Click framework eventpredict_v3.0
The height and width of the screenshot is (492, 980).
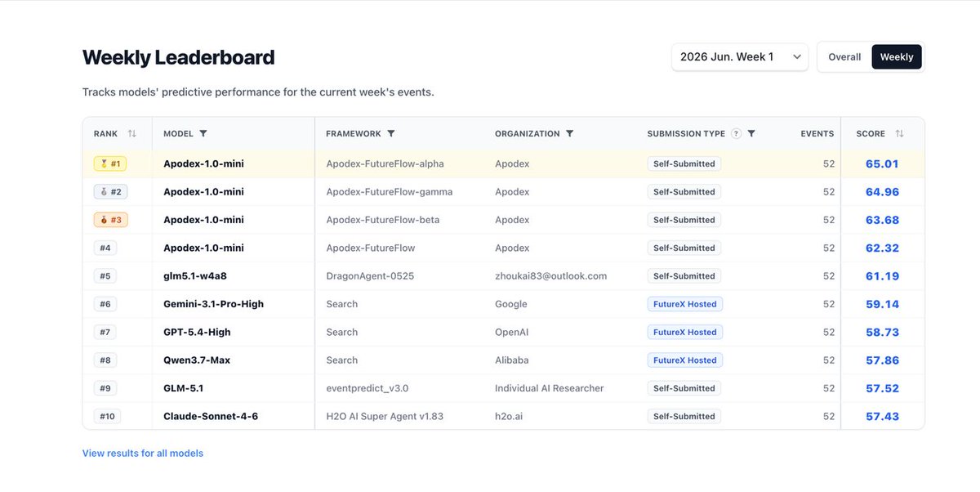pyautogui.click(x=367, y=388)
